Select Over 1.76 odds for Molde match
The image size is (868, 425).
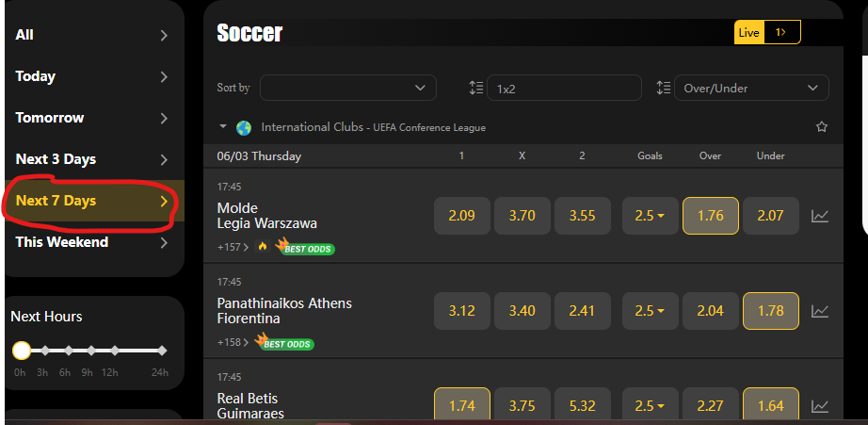(x=711, y=216)
